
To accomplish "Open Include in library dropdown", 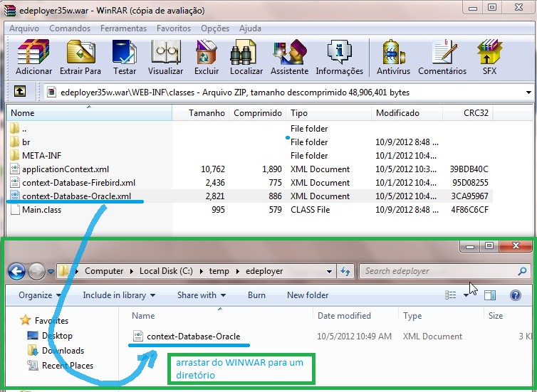I will click(119, 295).
